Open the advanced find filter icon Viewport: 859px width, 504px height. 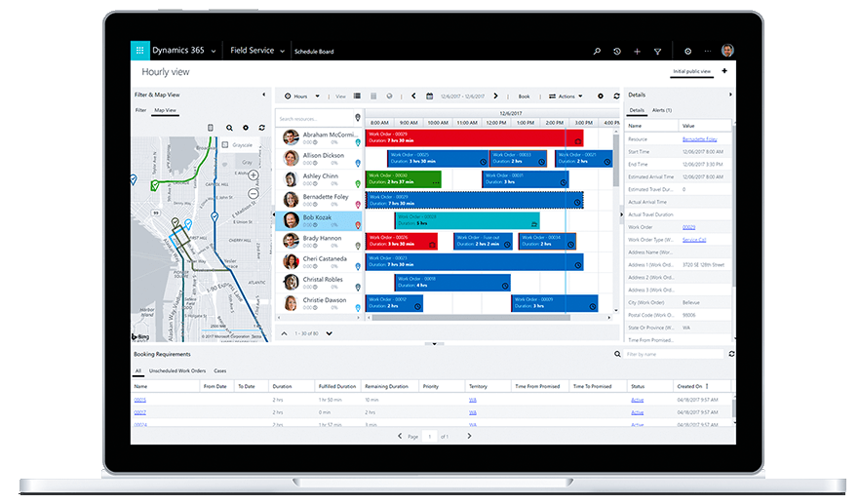pyautogui.click(x=657, y=51)
